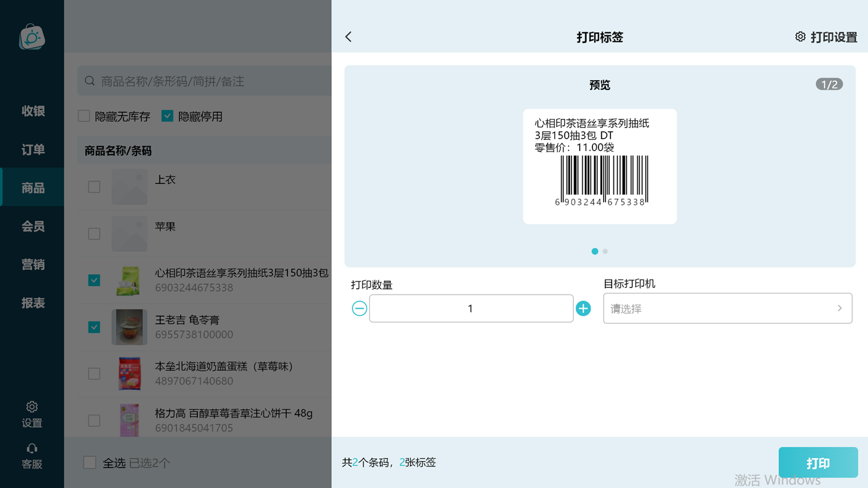Click the 心相印 tissue product thumbnail
This screenshot has width=868, height=488.
point(129,280)
